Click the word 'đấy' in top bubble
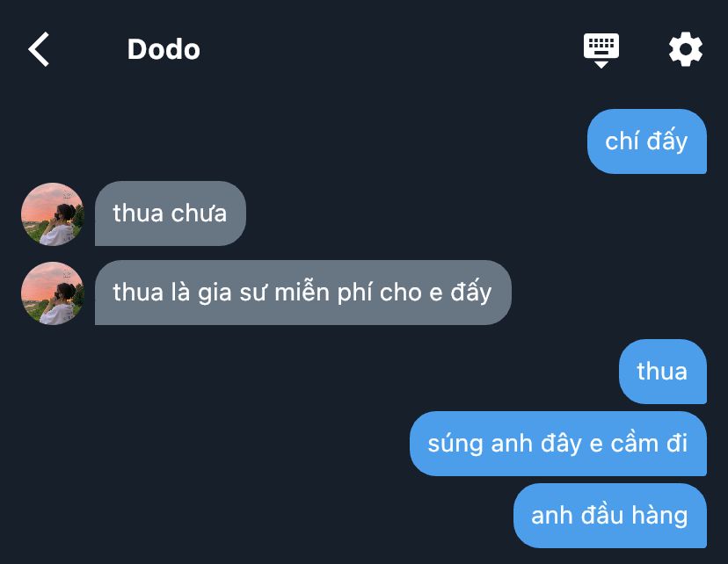728x564 pixels. [x=666, y=141]
